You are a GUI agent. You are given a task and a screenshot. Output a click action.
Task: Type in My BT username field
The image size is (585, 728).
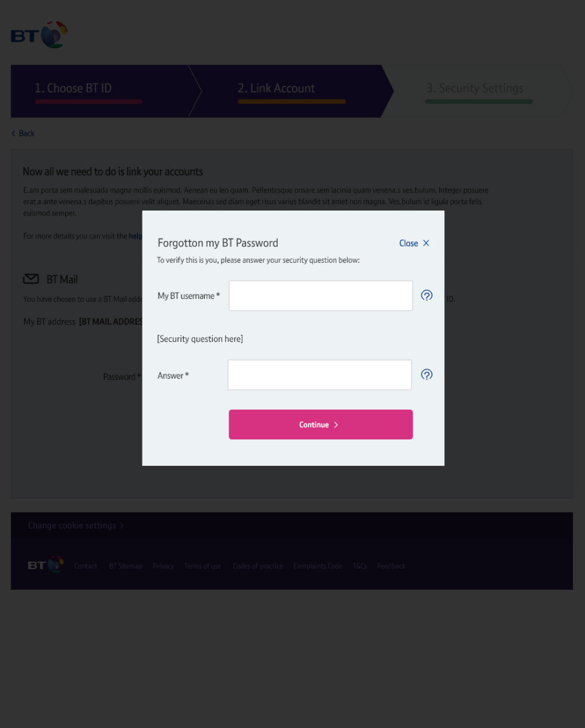321,296
